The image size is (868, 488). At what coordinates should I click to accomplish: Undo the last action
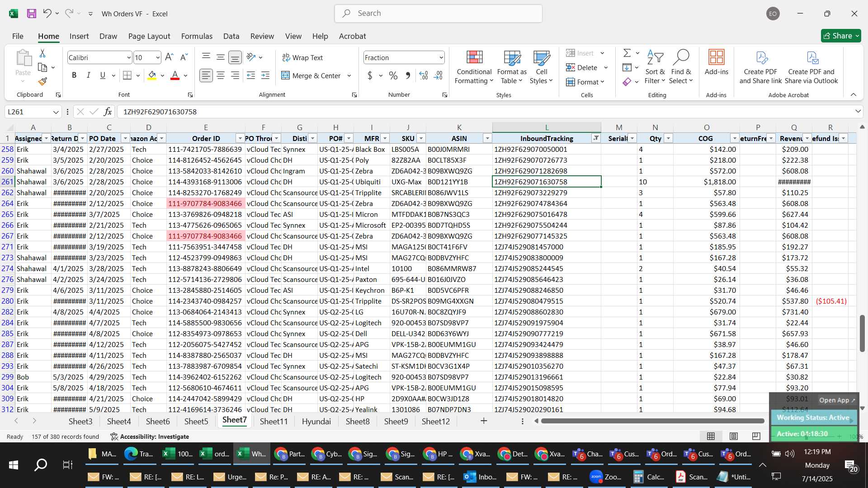(x=47, y=14)
